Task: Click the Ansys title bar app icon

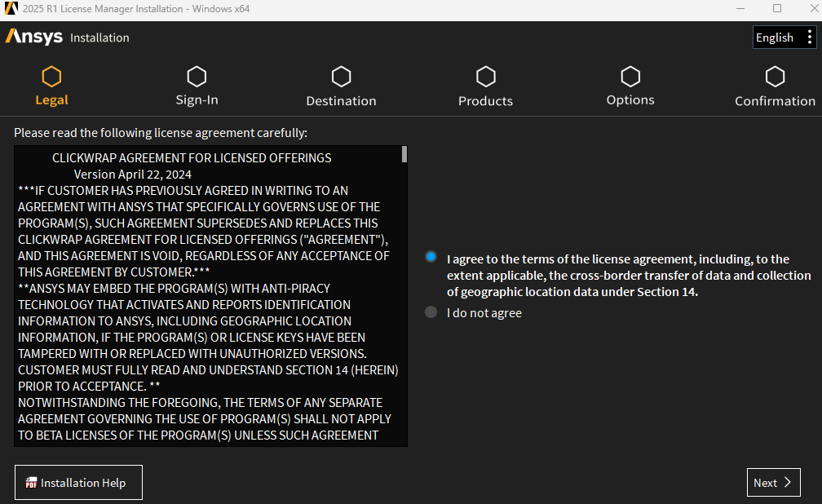Action: pos(11,8)
